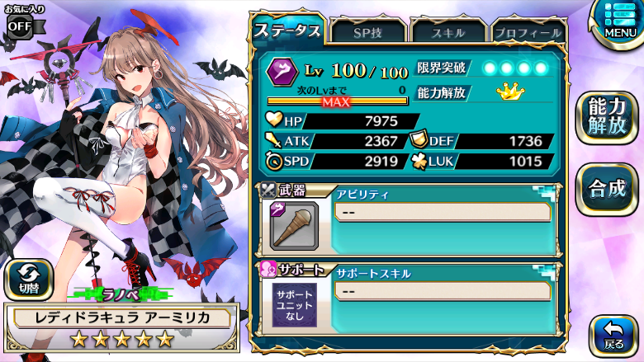Screen dimensions: 644x362
Task: Click the アビリティ ability text field
Action: pyautogui.click(x=443, y=213)
